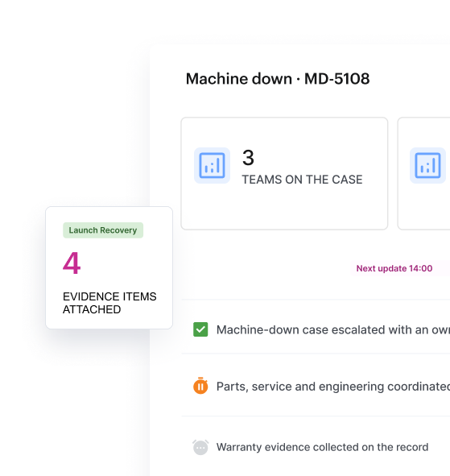Select the Machine down · MD-5108 heading
The height and width of the screenshot is (476, 450).
278,79
